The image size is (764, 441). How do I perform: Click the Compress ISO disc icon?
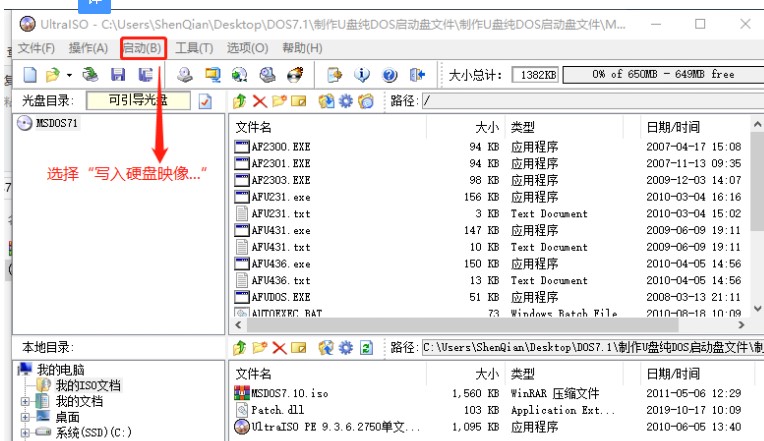point(239,75)
